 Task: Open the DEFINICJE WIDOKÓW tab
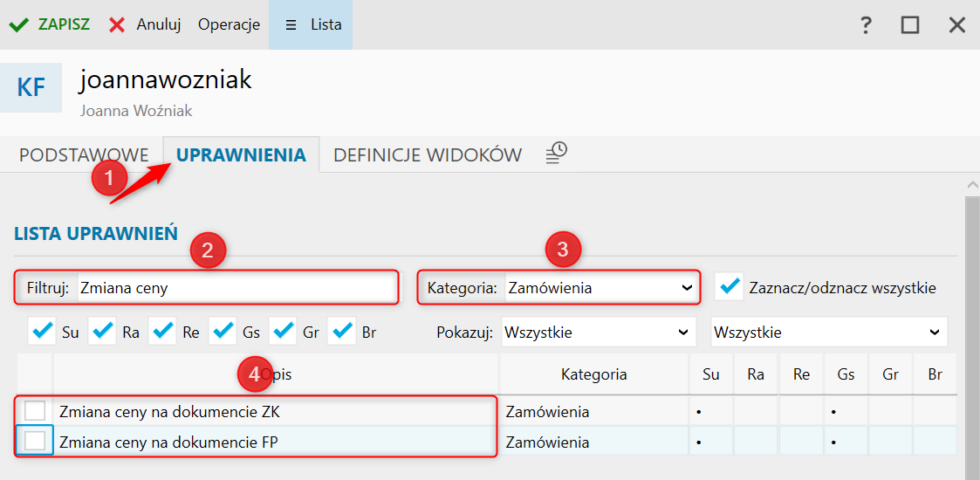428,155
